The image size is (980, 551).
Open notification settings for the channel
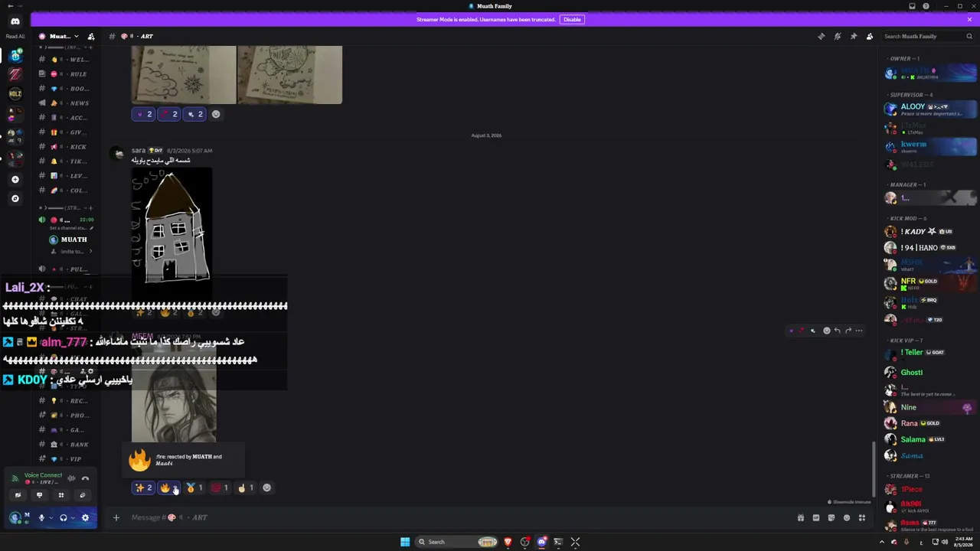(838, 36)
